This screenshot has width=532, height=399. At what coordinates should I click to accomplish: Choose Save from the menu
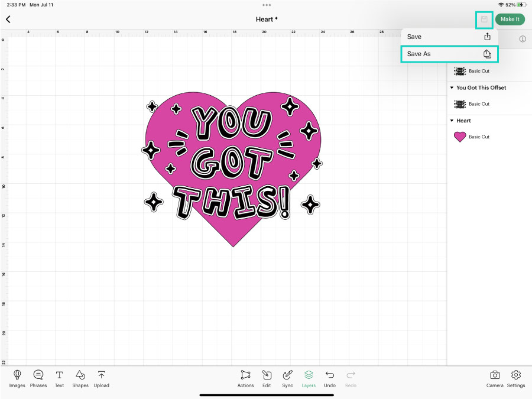449,37
